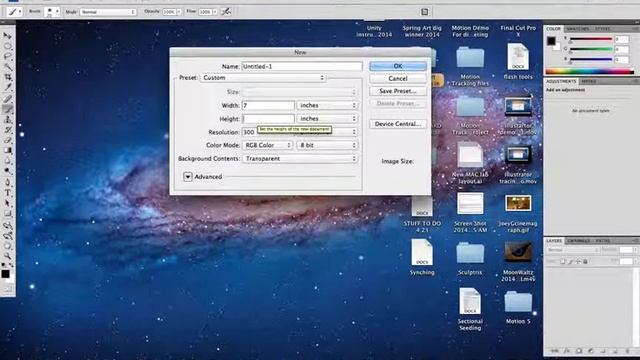Select the Eyedropper tool
The width and height of the screenshot is (640, 360).
click(x=7, y=87)
